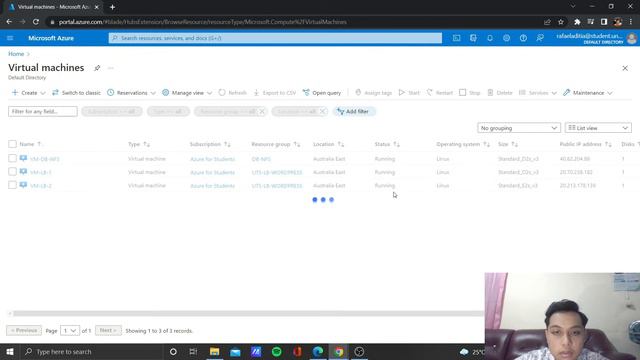Open the Help question mark icon
This screenshot has height=360, width=640.
point(523,38)
